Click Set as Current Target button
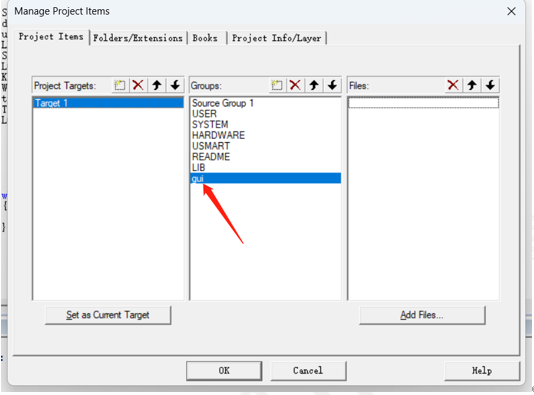Screen dimensions: 534x395 (108, 315)
